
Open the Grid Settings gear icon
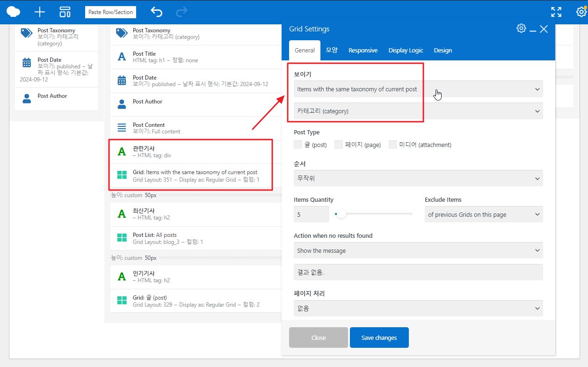[x=521, y=29]
